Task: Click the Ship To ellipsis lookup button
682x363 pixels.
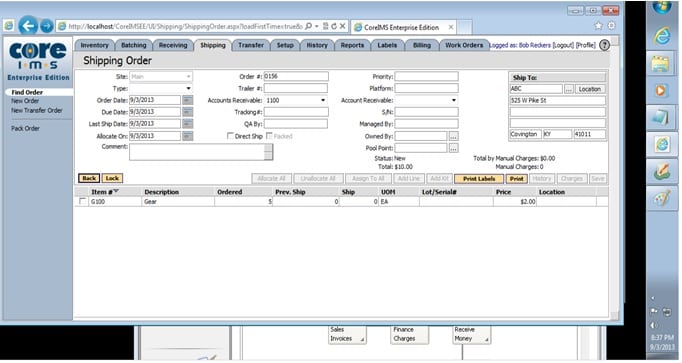Action: pyautogui.click(x=568, y=89)
